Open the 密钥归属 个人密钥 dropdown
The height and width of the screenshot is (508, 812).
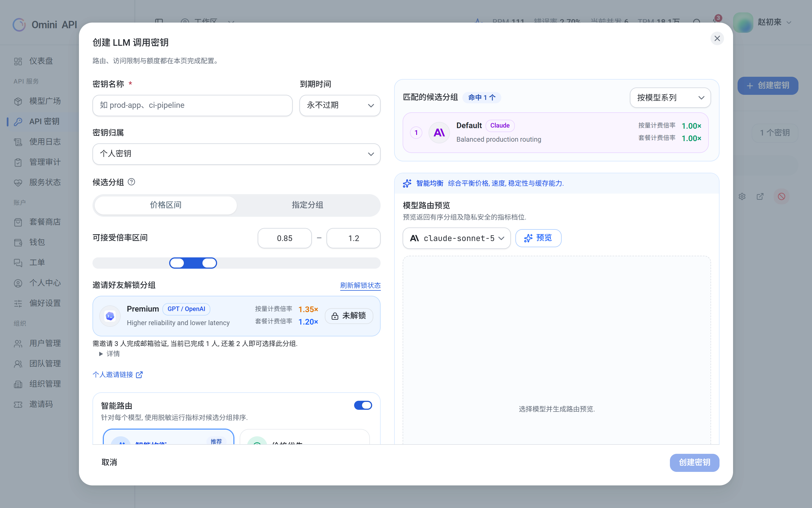[x=236, y=154]
